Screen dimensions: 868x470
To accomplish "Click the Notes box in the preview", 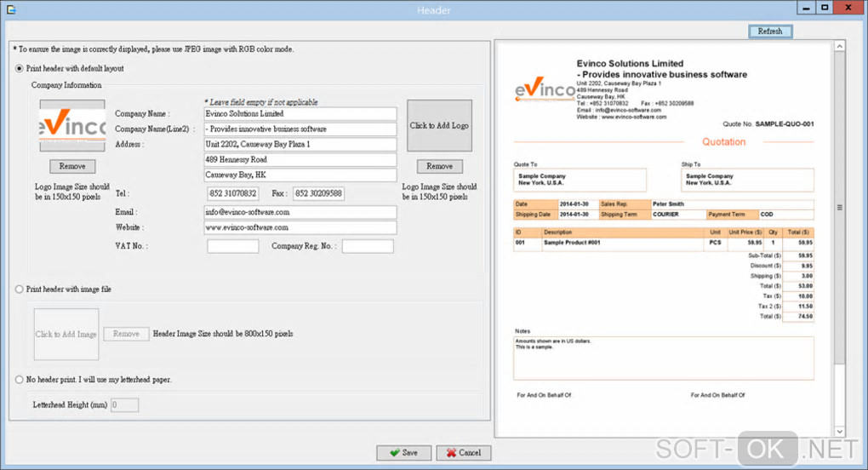I will [663, 358].
